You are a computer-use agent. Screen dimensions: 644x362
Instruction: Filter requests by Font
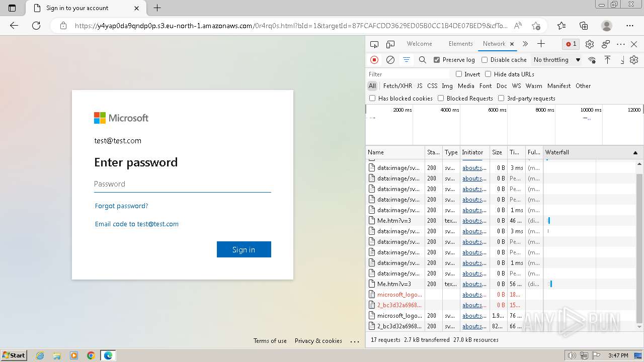486,86
